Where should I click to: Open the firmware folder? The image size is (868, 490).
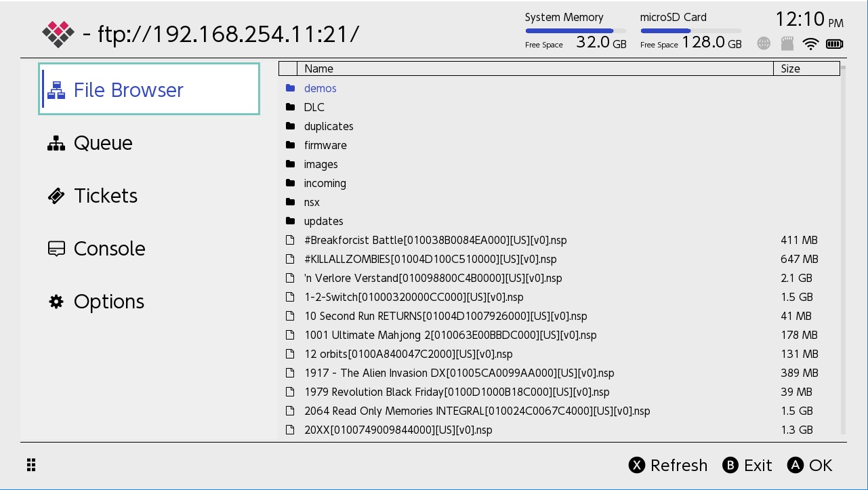click(x=325, y=145)
